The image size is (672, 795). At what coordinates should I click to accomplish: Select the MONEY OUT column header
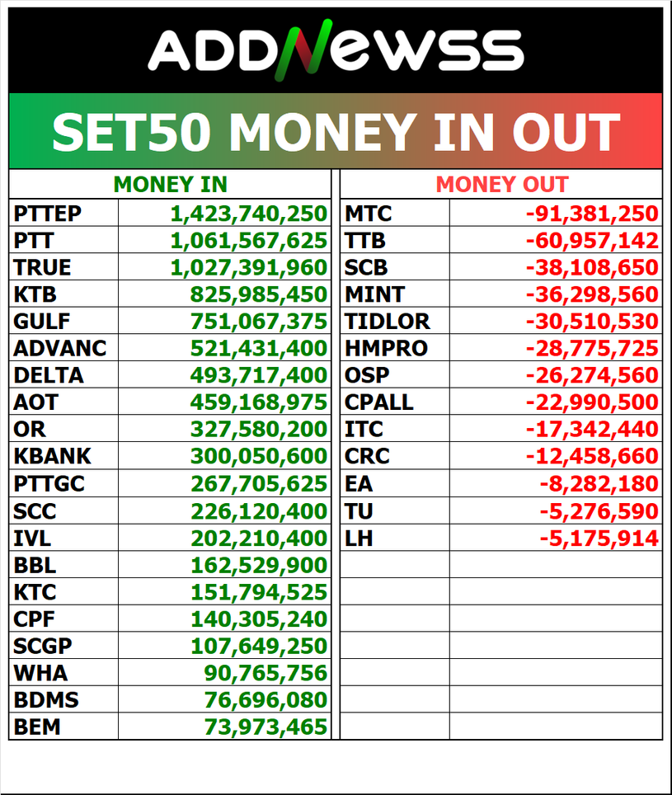point(501,185)
